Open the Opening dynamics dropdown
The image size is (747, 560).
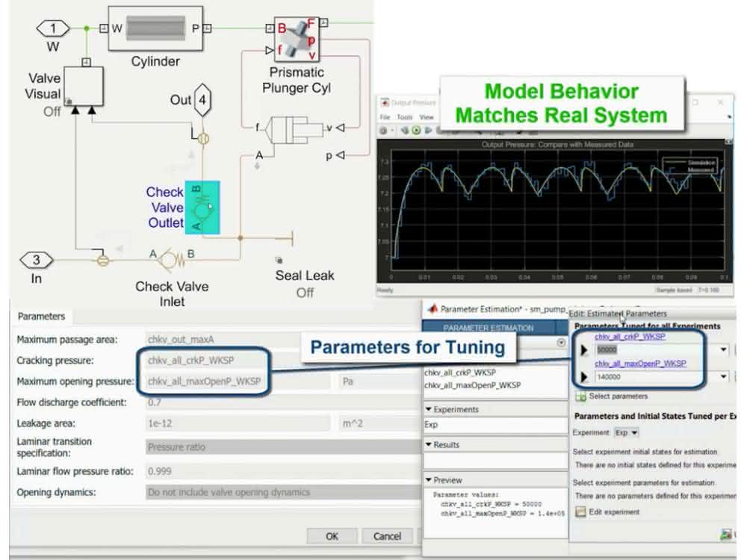tap(283, 492)
